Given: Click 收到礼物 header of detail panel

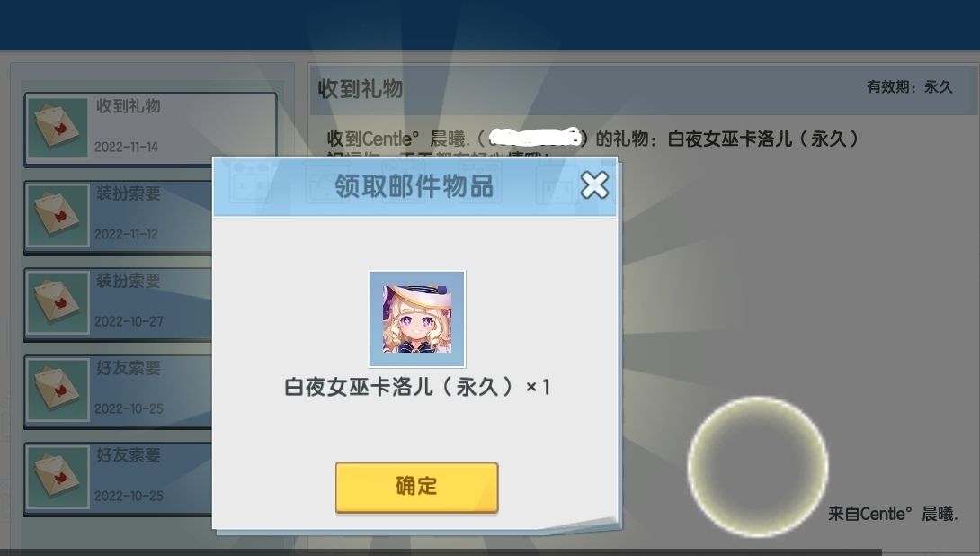Looking at the screenshot, I should (361, 89).
